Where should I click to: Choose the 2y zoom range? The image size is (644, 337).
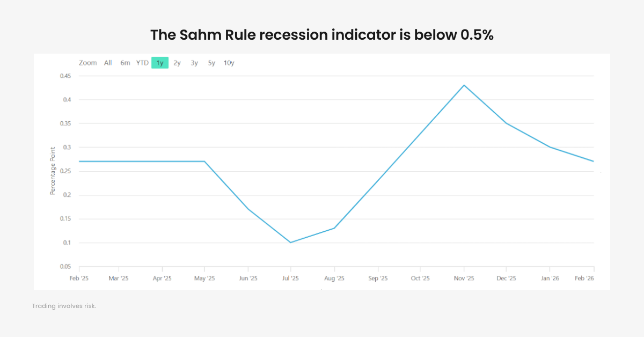click(177, 63)
